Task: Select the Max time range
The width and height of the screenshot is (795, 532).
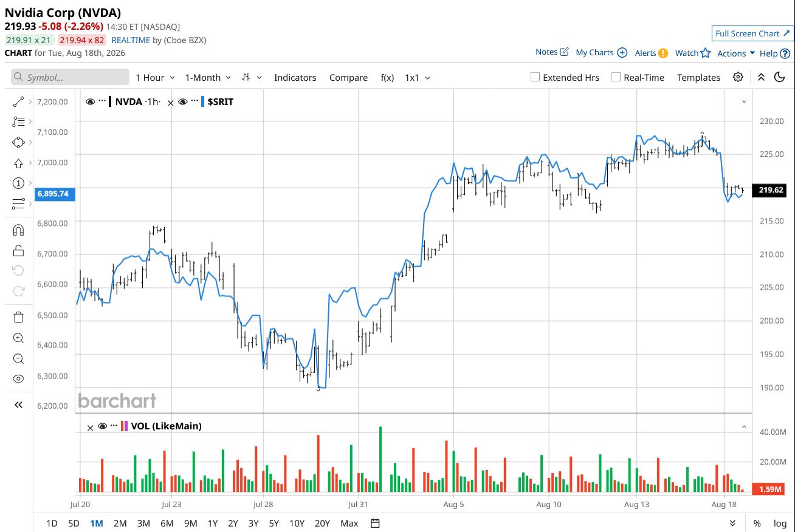Action: coord(349,523)
